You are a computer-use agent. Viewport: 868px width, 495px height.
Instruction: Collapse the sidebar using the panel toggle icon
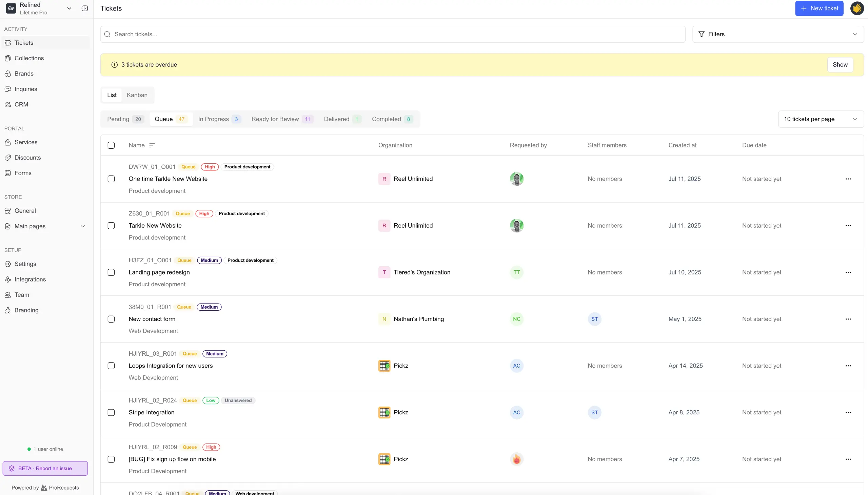[84, 8]
